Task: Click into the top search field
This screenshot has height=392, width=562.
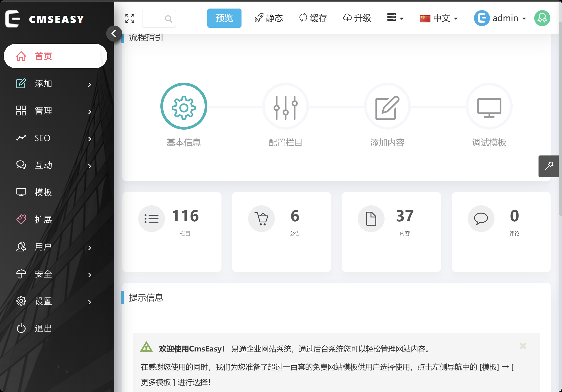Action: point(153,19)
